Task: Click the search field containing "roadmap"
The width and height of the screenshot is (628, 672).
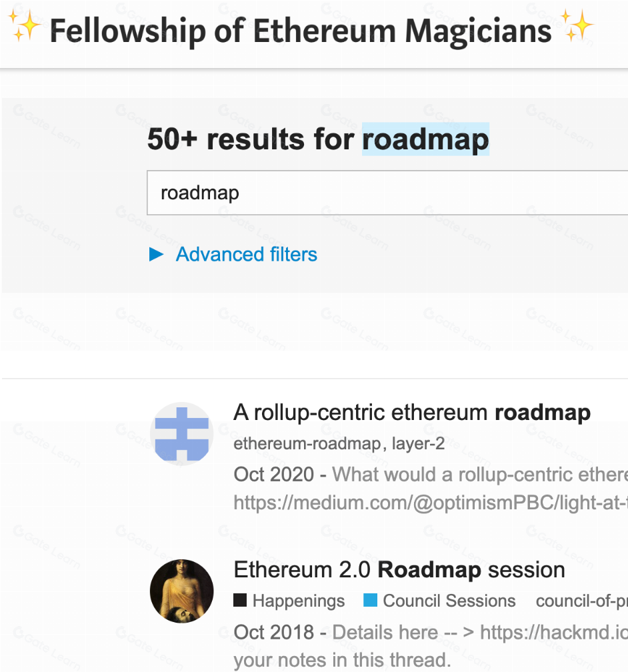Action: tap(387, 193)
